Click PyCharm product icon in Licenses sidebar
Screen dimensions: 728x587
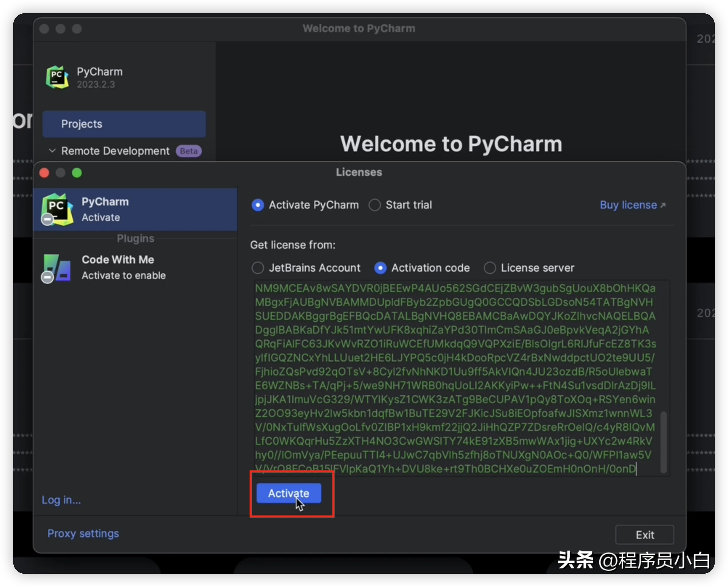pos(57,209)
